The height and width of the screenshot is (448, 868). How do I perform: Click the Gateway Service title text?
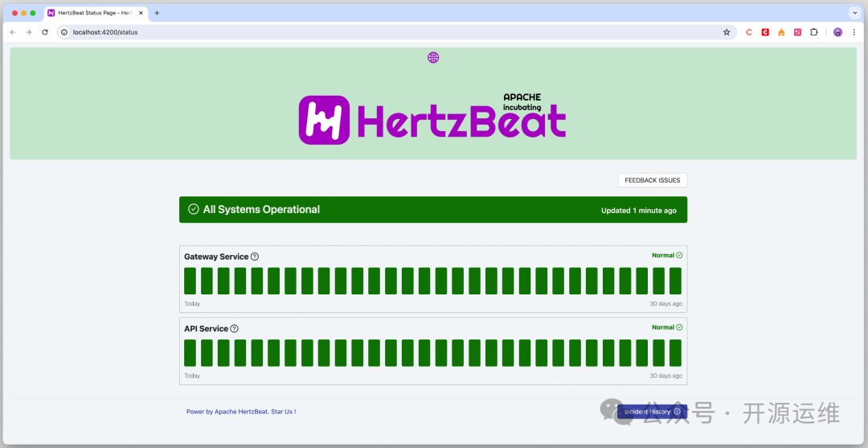pyautogui.click(x=216, y=257)
